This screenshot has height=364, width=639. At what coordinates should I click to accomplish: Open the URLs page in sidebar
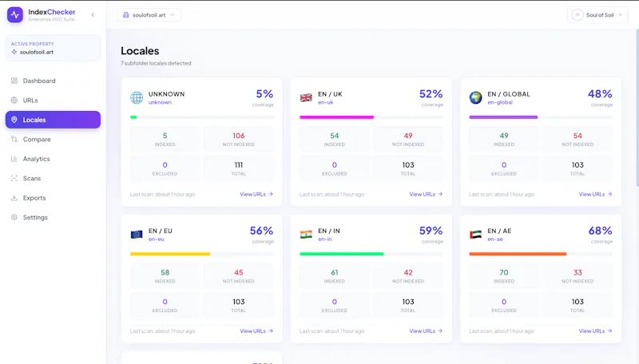click(53, 100)
